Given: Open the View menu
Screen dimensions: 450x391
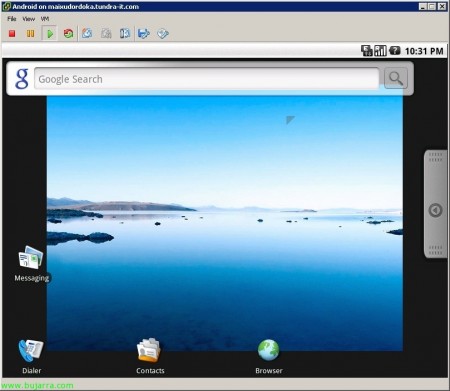Looking at the screenshot, I should pyautogui.click(x=29, y=19).
